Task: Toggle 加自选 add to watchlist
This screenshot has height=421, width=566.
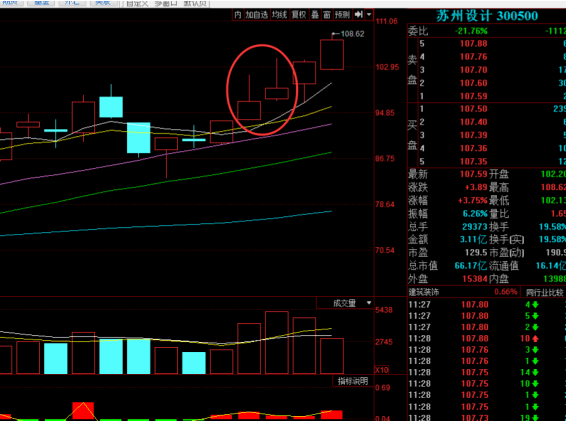Action: [x=257, y=15]
